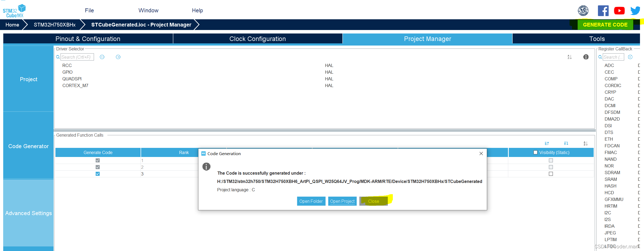The height and width of the screenshot is (251, 644).
Task: Open the YouTube icon link
Action: pos(619,11)
